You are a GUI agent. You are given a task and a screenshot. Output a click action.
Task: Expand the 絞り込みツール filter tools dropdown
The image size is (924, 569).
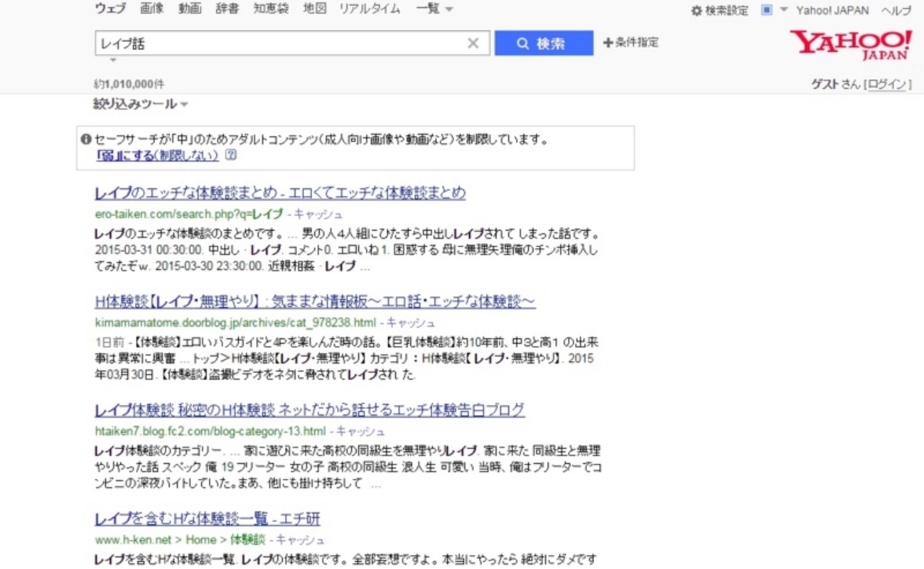[141, 104]
